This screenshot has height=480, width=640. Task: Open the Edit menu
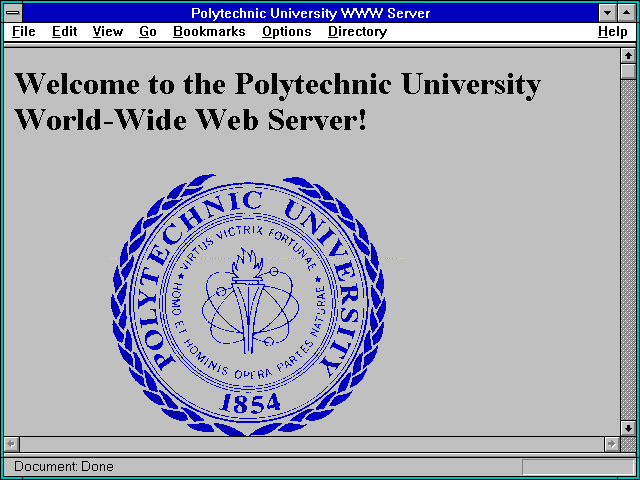(64, 32)
